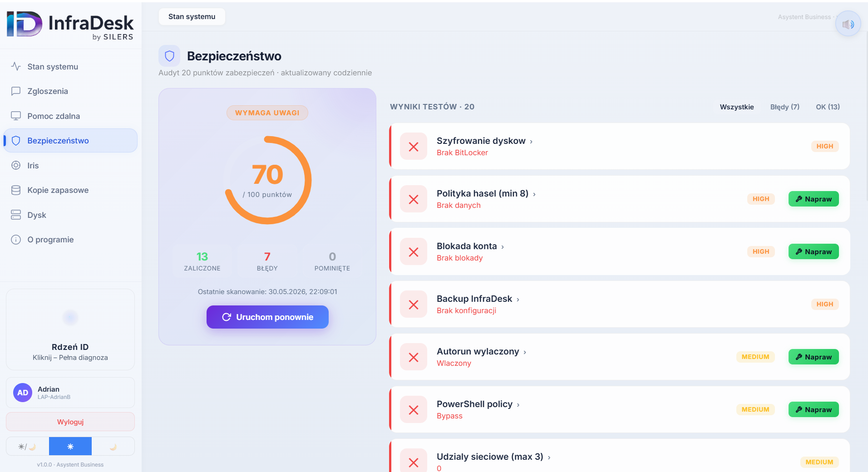Open Zgloszenia chat bubble sidebar item
The image size is (868, 472).
coord(70,91)
